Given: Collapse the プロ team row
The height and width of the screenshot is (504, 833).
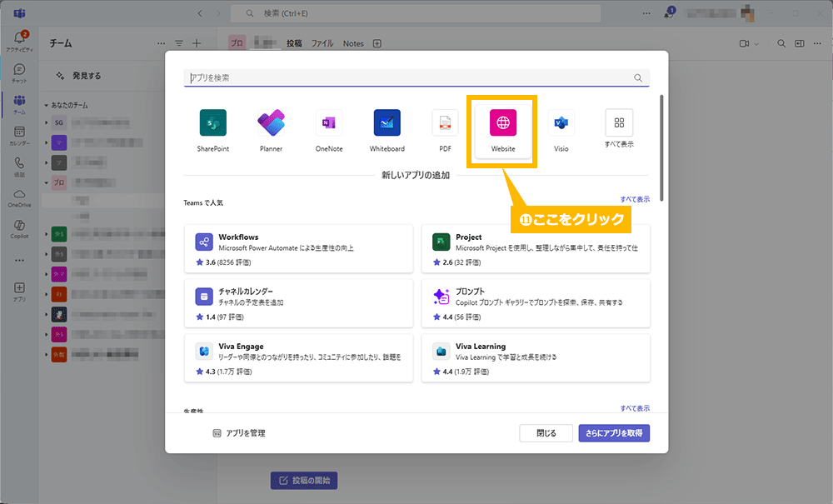Looking at the screenshot, I should (x=46, y=182).
